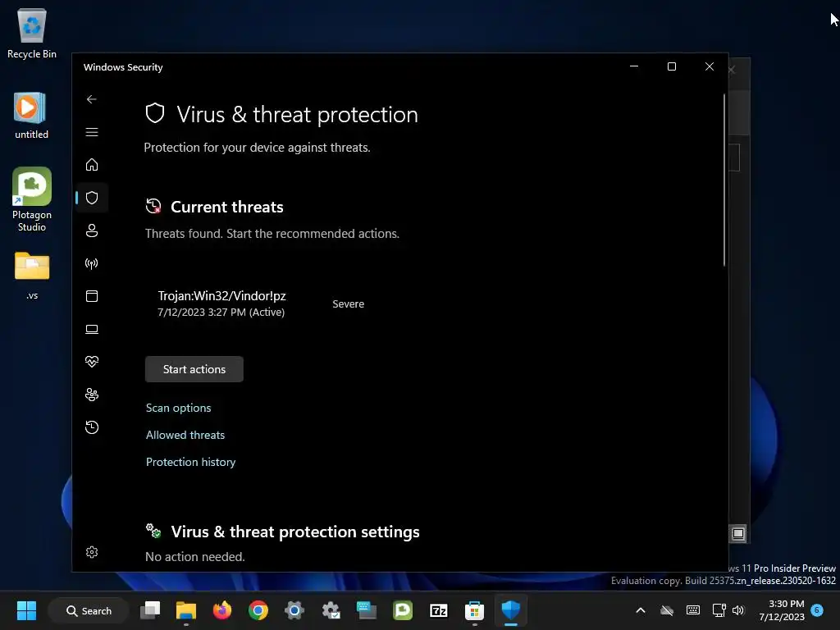This screenshot has height=630, width=840.
Task: Open Device performance & health heart icon
Action: click(92, 362)
